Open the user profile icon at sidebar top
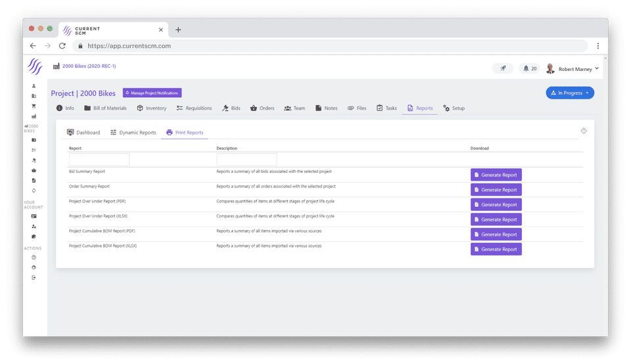The width and height of the screenshot is (631, 364). click(34, 85)
